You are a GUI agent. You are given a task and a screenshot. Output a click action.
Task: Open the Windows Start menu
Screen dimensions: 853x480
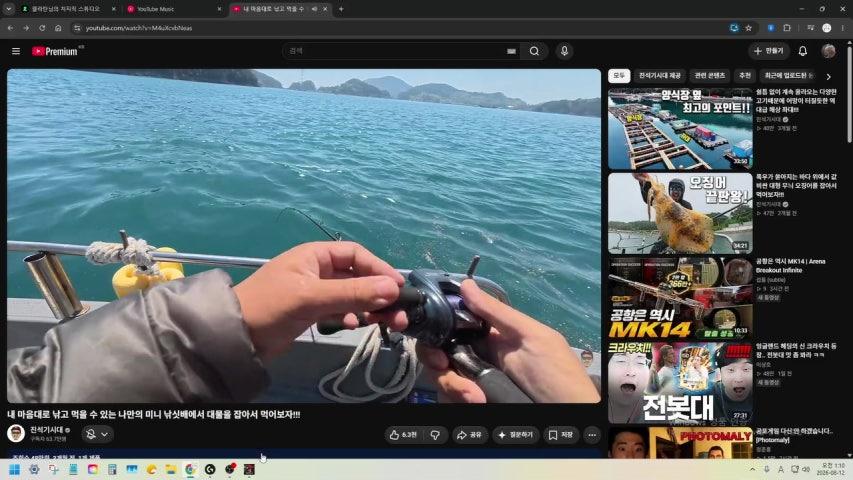[x=14, y=469]
